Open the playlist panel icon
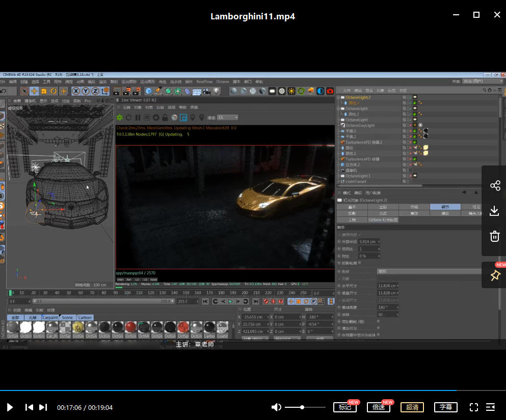Screen dimensions: 506x420 click(x=491, y=407)
